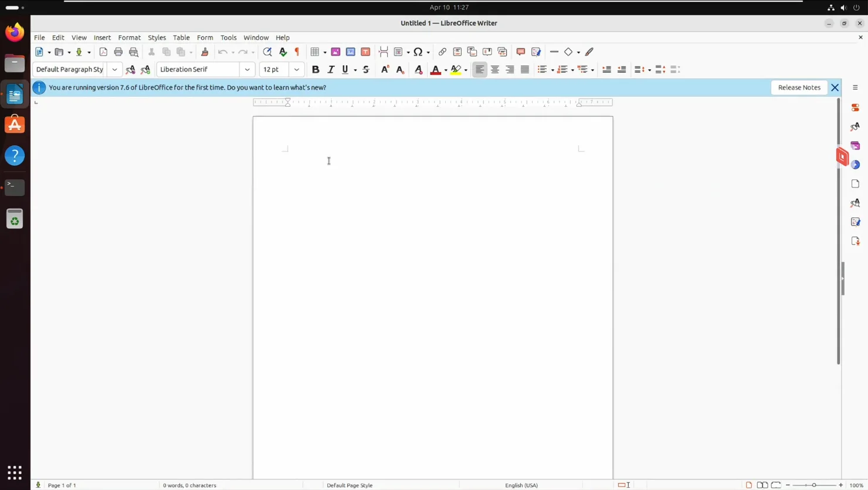Click the zoom slider handle
868x490 pixels.
tap(814, 485)
